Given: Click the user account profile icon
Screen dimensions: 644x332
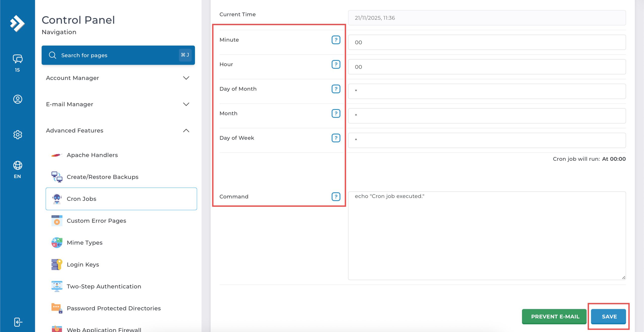Looking at the screenshot, I should click(17, 99).
